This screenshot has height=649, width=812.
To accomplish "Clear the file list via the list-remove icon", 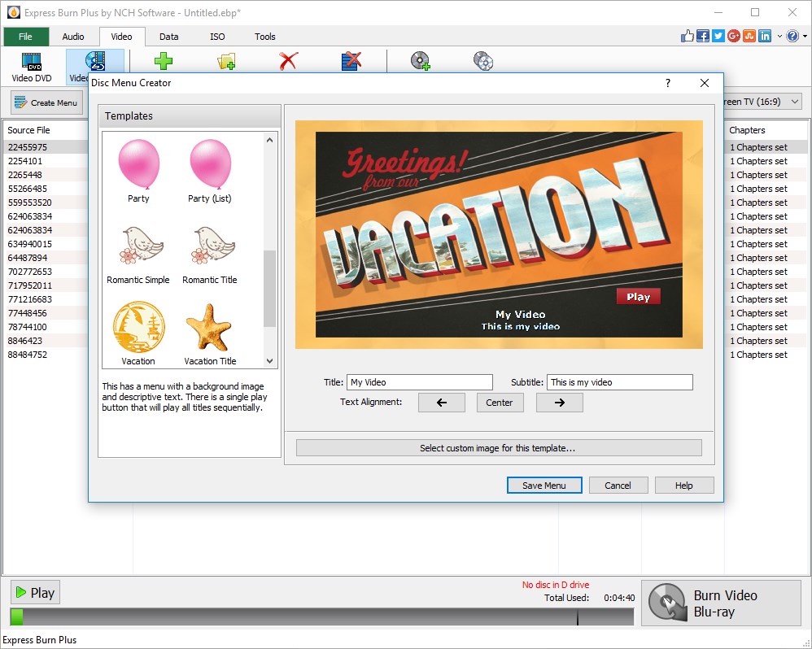I will tap(350, 61).
